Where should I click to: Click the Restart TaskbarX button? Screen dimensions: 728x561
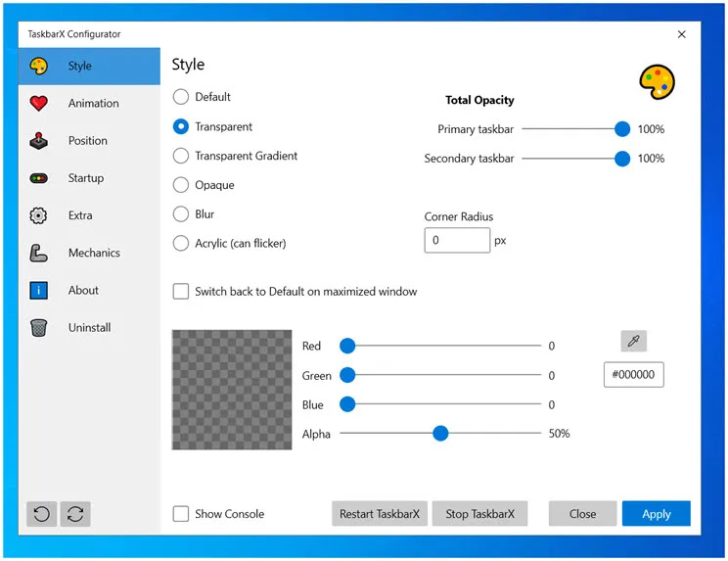pyautogui.click(x=380, y=514)
